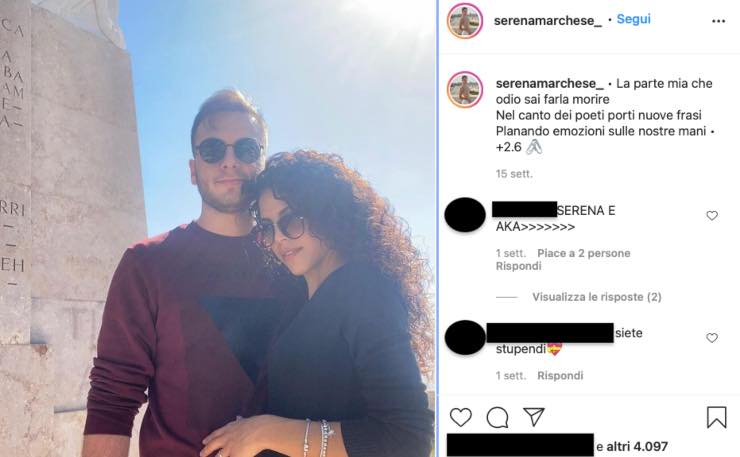Click the header profile picture avatar
This screenshot has height=457, width=740.
pyautogui.click(x=465, y=21)
